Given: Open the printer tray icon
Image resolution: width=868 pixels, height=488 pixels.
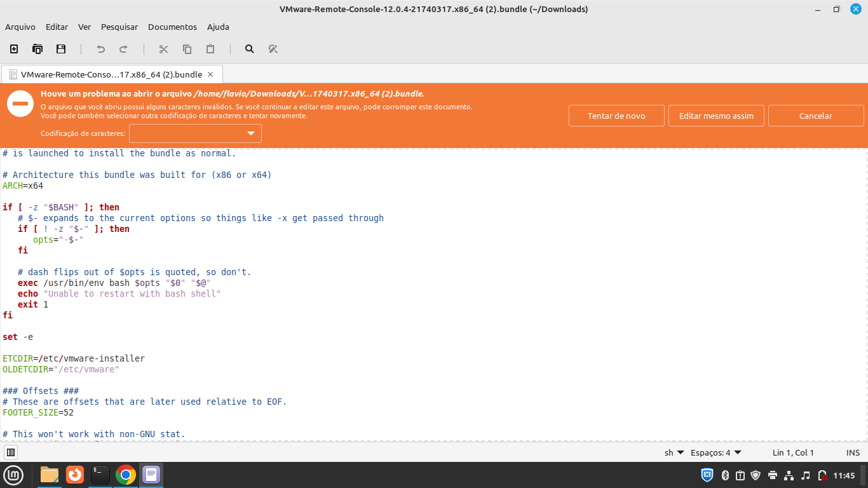Looking at the screenshot, I should coord(773,475).
